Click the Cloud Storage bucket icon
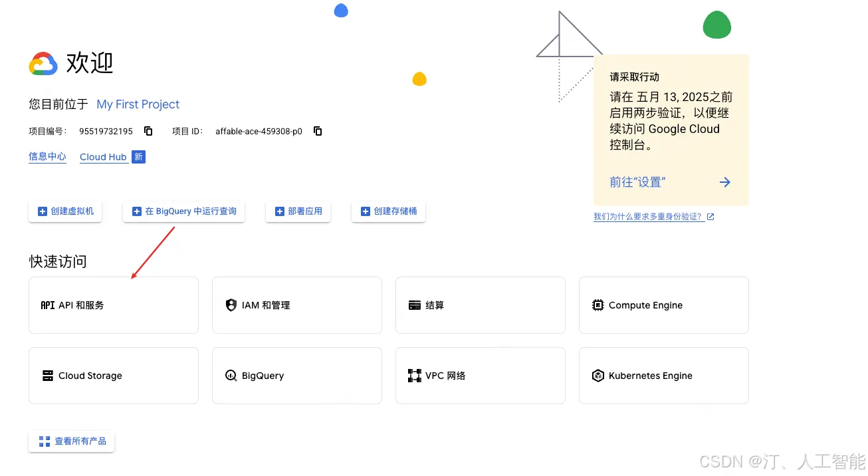 pos(48,376)
